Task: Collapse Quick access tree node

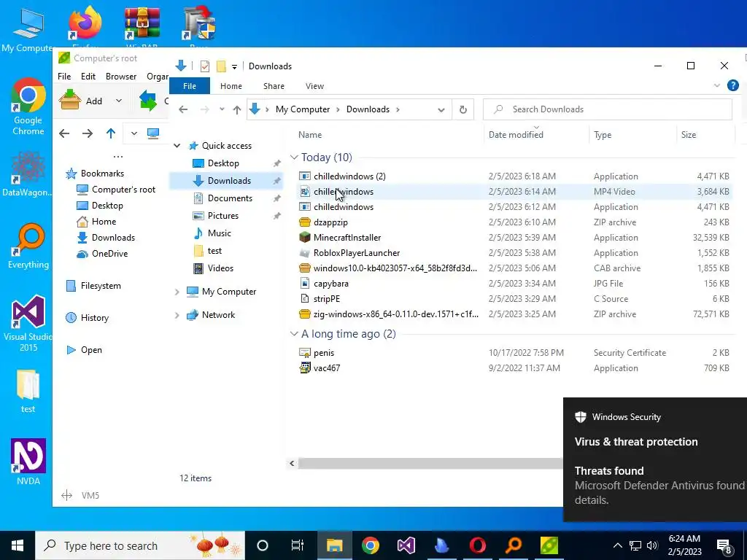Action: [x=177, y=146]
